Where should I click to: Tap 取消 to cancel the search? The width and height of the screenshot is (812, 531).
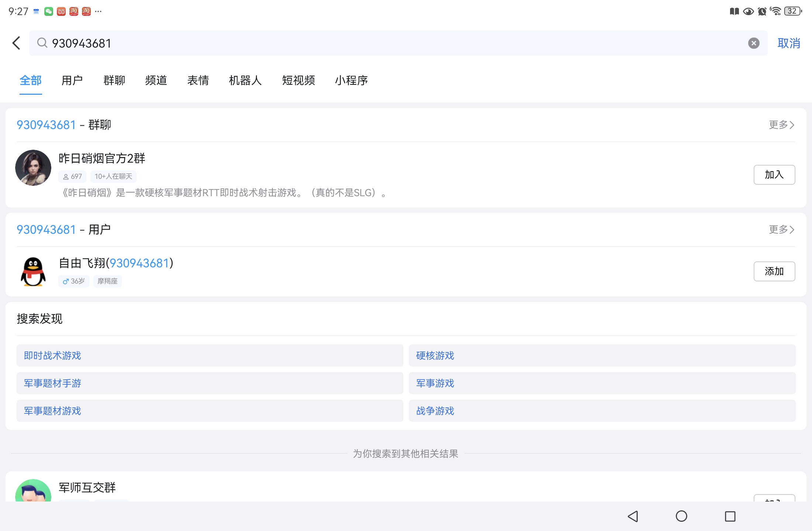(x=789, y=43)
